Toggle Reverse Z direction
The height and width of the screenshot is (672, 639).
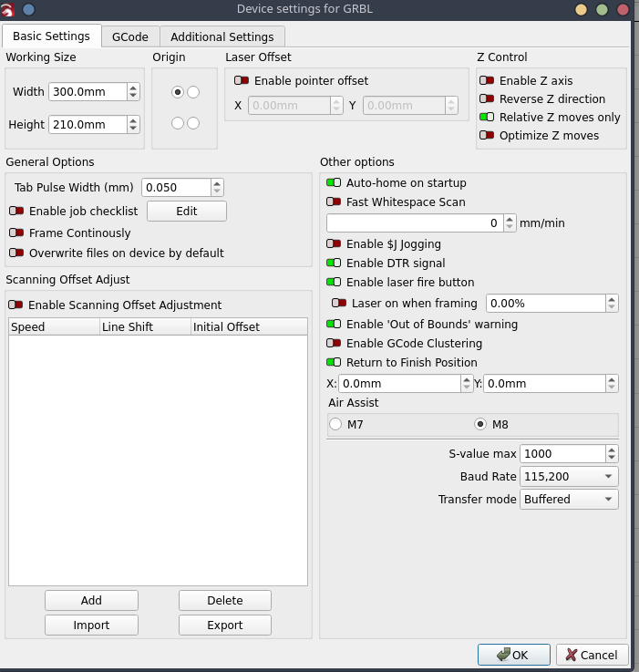click(x=487, y=99)
